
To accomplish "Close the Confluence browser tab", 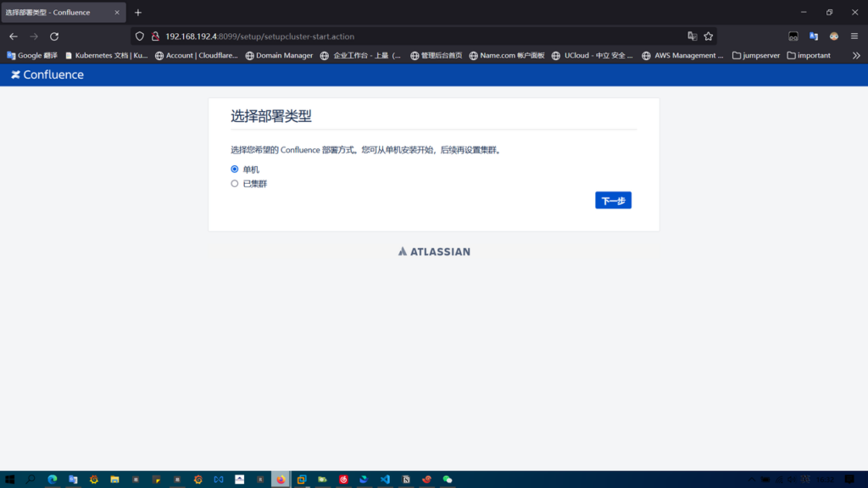I will pos(117,13).
